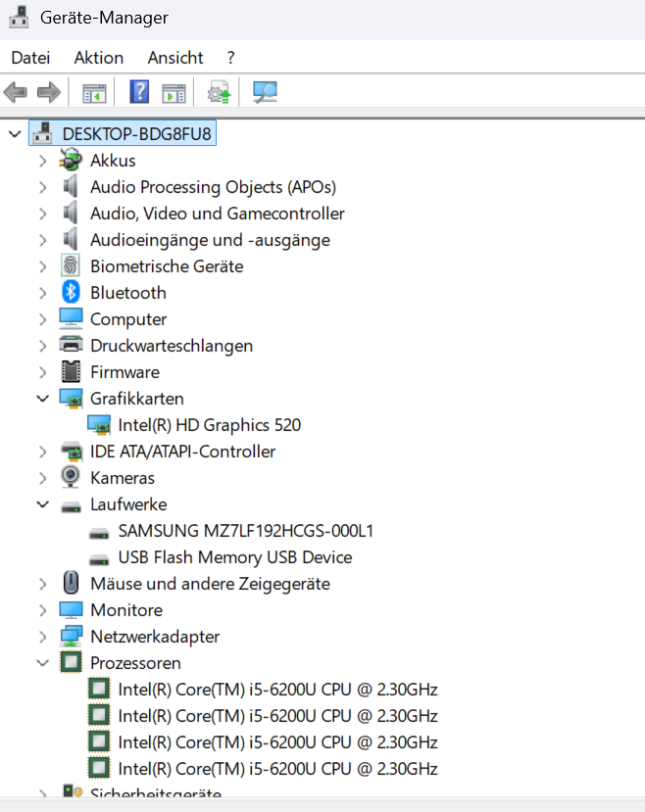Viewport: 645px width, 812px height.
Task: Click the Druckwarteschlangen printer icon
Action: tap(71, 345)
